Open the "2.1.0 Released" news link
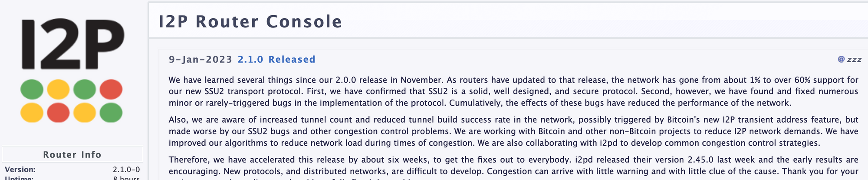 276,60
